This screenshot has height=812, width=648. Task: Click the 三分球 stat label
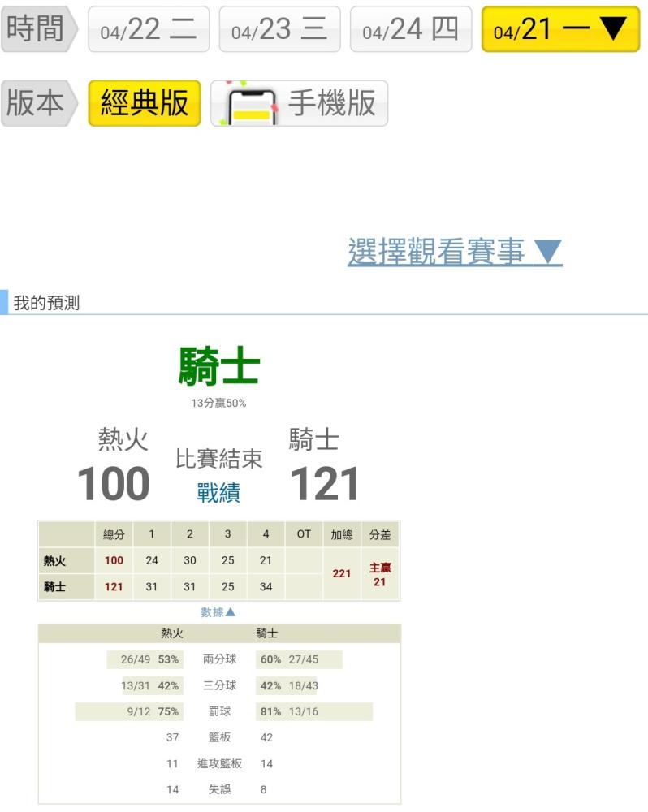point(219,685)
